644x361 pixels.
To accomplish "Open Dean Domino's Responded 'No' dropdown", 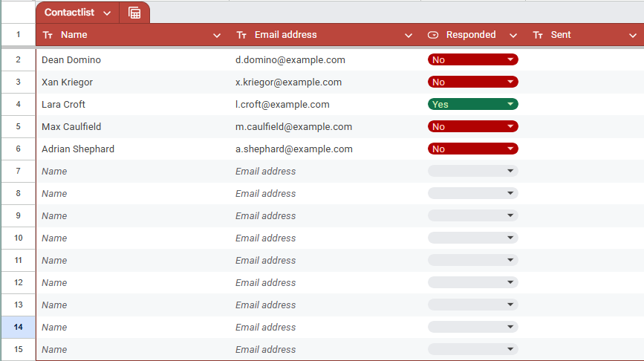I will click(472, 60).
